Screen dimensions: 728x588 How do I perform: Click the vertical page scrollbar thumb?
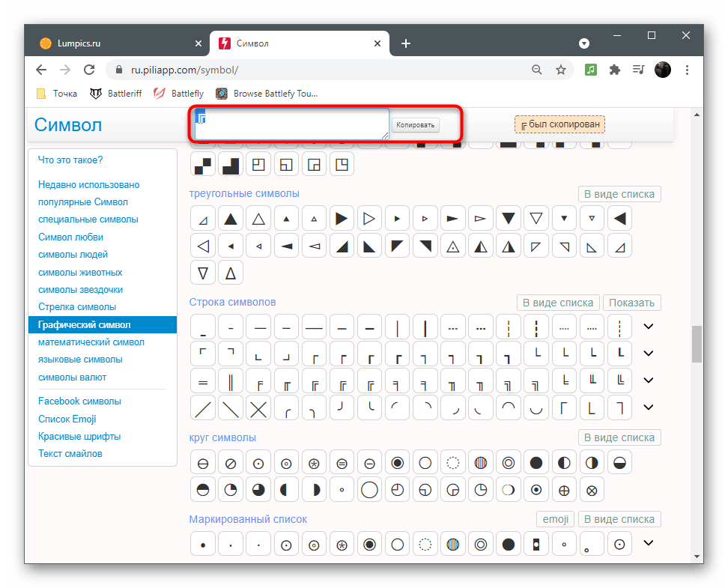tap(697, 344)
